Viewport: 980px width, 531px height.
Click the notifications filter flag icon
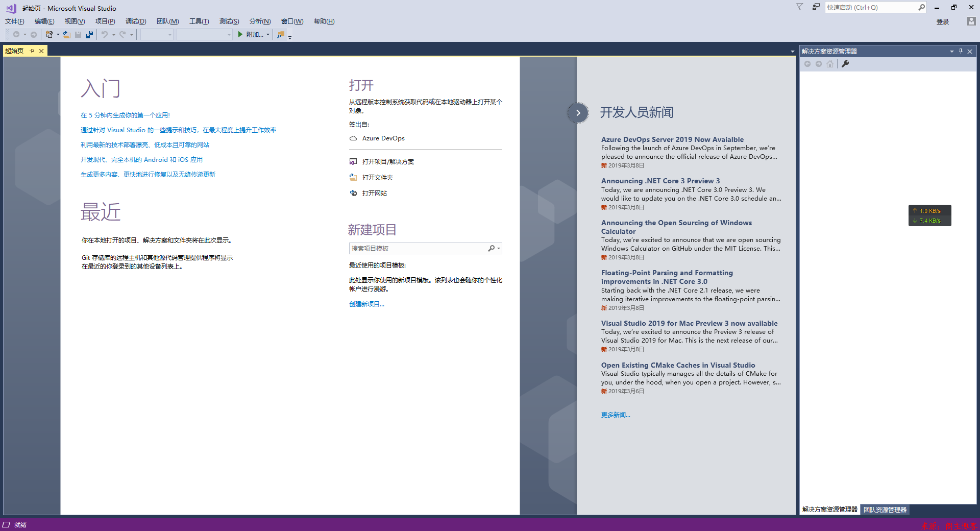coord(799,7)
